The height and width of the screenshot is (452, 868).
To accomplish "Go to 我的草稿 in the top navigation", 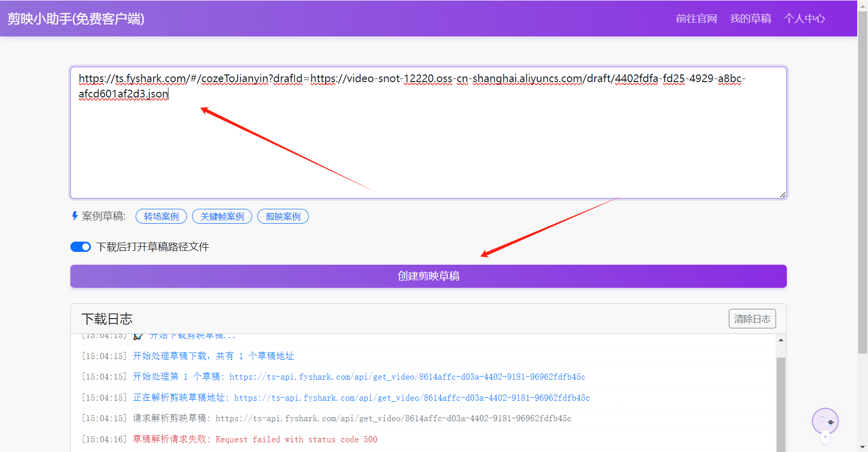I will (750, 18).
